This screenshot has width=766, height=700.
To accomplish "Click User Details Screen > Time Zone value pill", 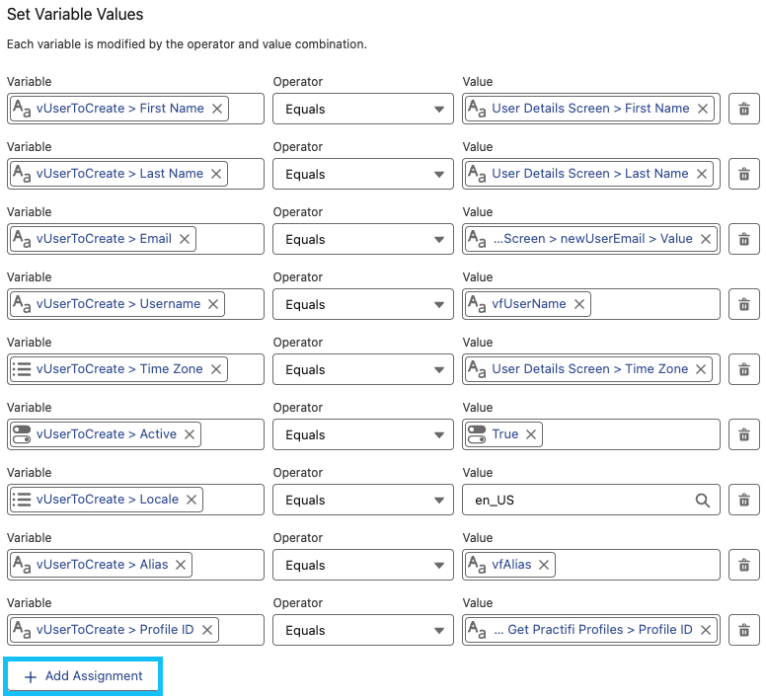I will tap(589, 369).
